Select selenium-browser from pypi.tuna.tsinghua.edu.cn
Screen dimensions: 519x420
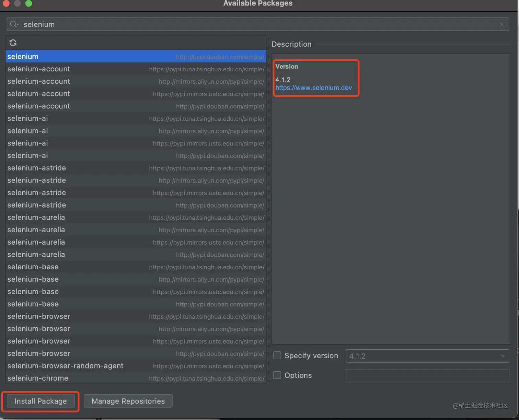136,316
